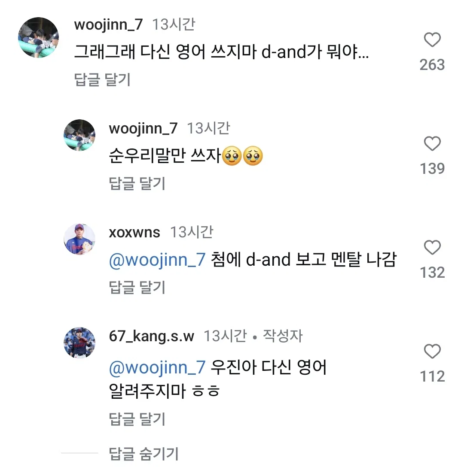Like the top woojinn_7 comment with 263 likes

click(x=432, y=40)
